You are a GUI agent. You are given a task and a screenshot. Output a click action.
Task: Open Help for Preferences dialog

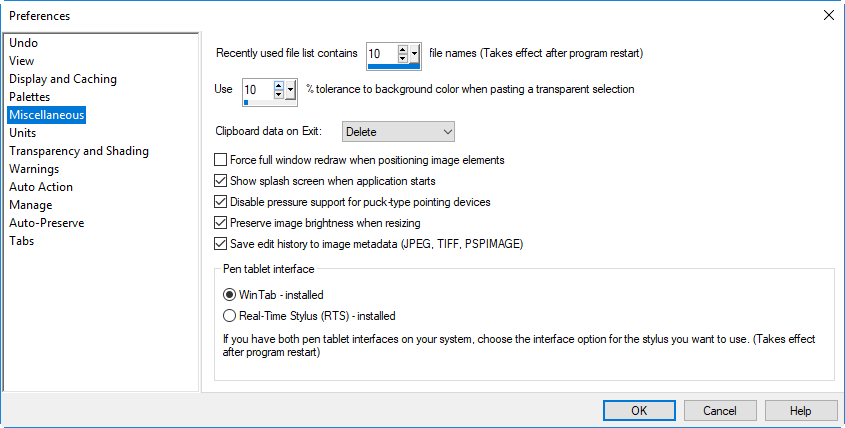click(800, 411)
